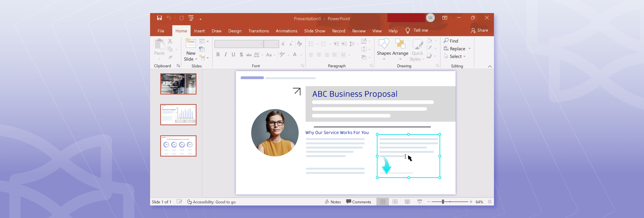
Task: Toggle Underline formatting
Action: [x=233, y=55]
